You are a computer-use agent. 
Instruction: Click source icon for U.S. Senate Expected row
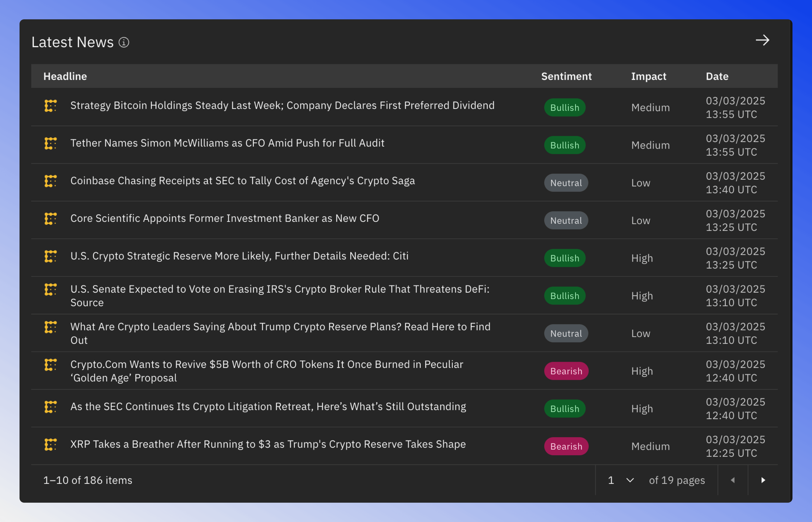tap(50, 289)
